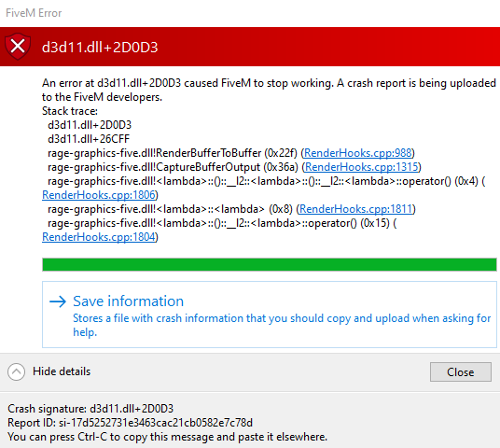The image size is (500, 448).
Task: Click the Crash signature line
Action: click(90, 409)
